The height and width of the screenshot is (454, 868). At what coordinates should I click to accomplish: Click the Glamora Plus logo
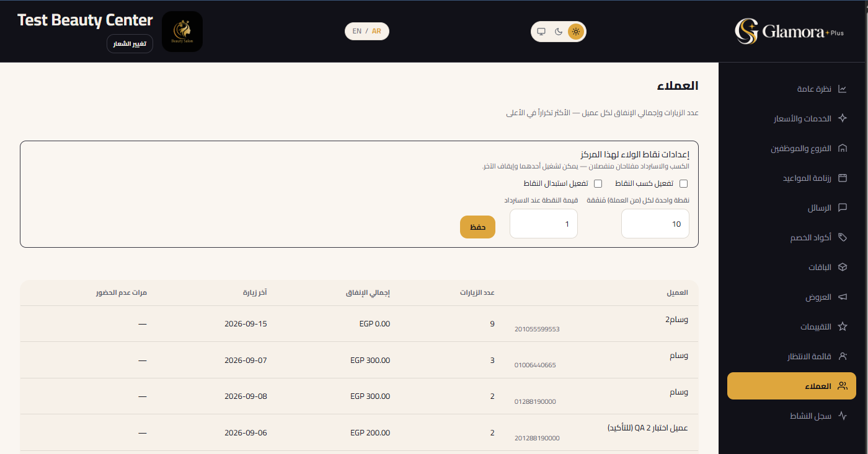coord(789,32)
